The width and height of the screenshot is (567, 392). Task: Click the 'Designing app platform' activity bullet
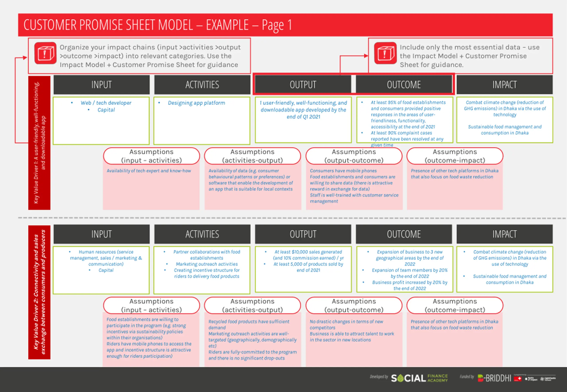point(196,103)
